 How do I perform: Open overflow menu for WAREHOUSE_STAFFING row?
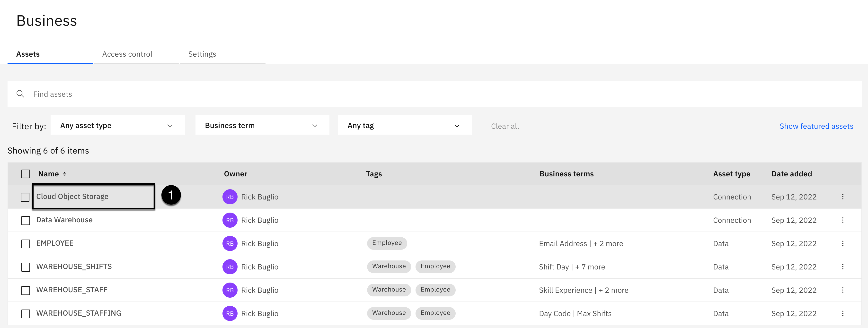click(842, 313)
